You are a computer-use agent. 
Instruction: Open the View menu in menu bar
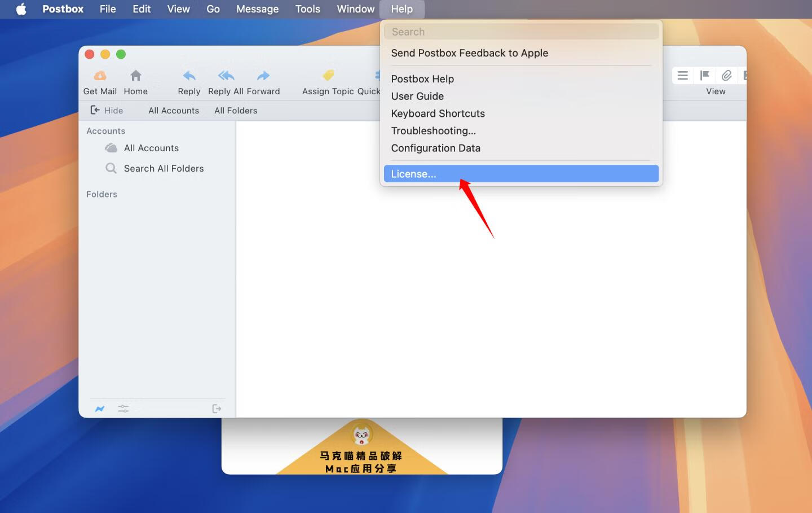coord(178,9)
